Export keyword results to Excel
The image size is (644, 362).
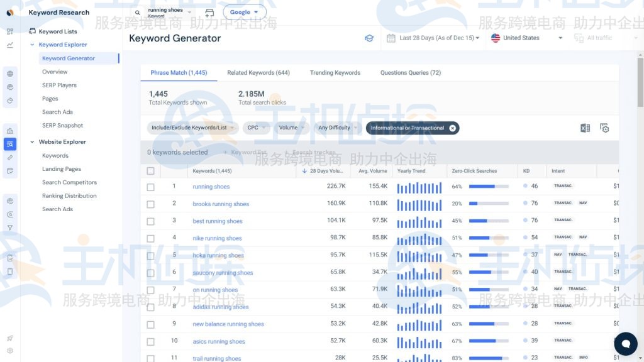[x=584, y=128]
